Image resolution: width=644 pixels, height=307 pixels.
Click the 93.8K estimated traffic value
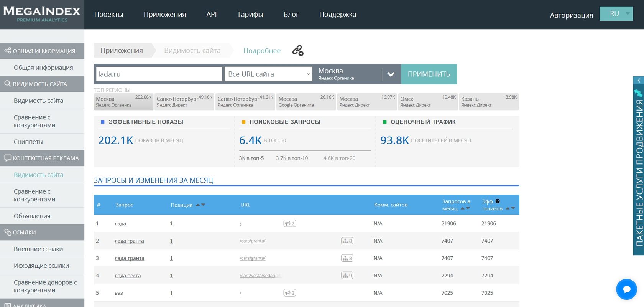[x=394, y=140]
